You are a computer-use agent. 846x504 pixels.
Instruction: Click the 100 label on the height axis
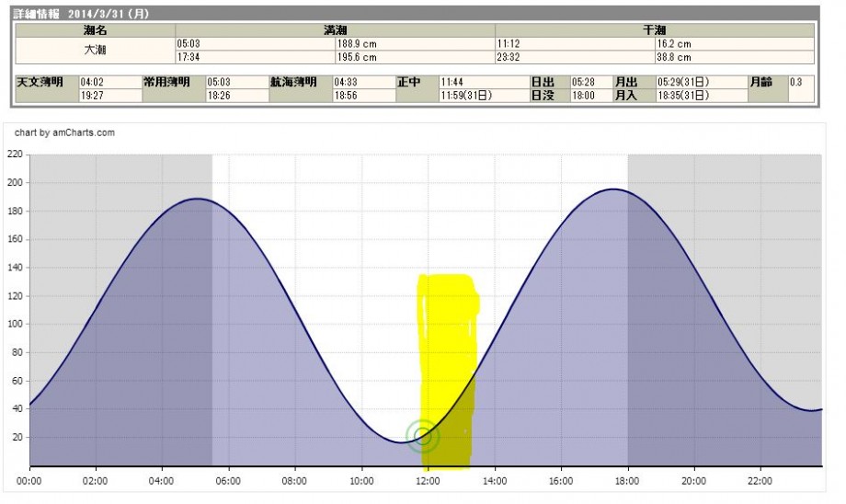coord(15,324)
